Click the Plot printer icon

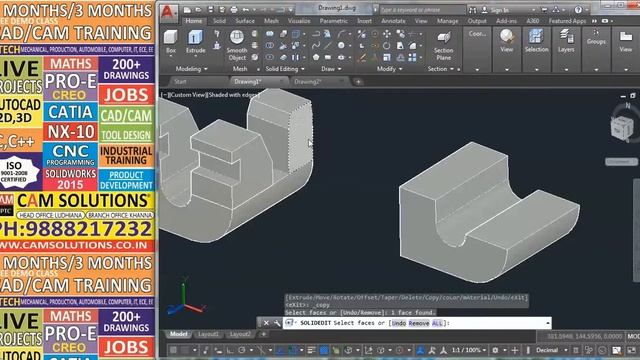[x=234, y=9]
